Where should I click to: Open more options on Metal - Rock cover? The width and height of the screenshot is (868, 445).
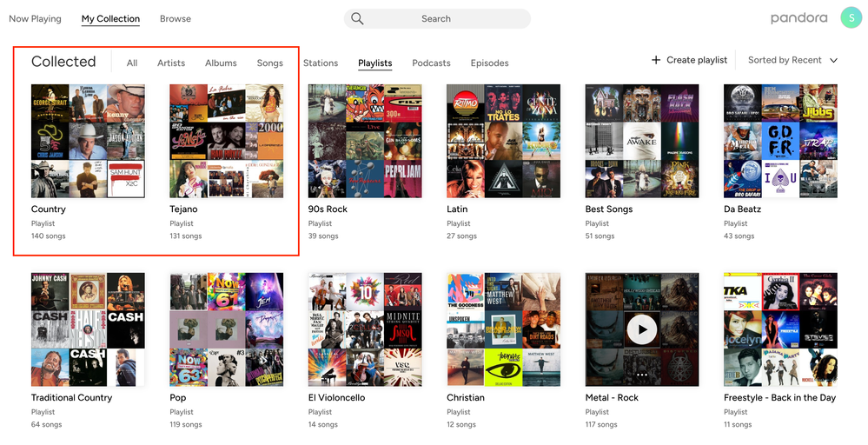pyautogui.click(x=642, y=375)
